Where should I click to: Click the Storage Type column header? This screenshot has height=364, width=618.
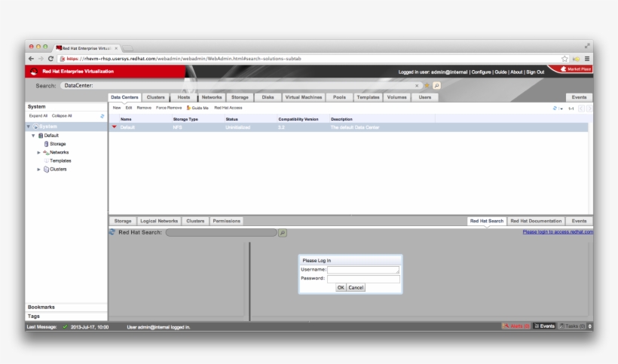click(185, 119)
